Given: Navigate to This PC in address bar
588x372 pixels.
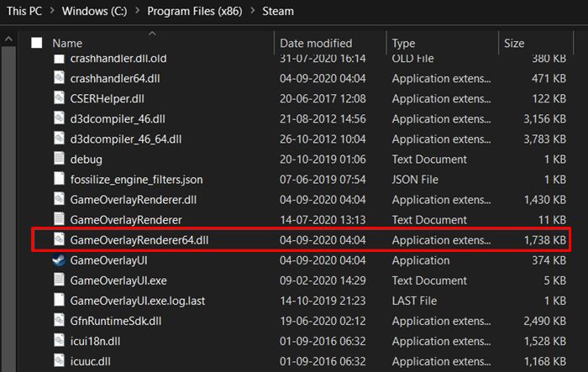Looking at the screenshot, I should 24,11.
